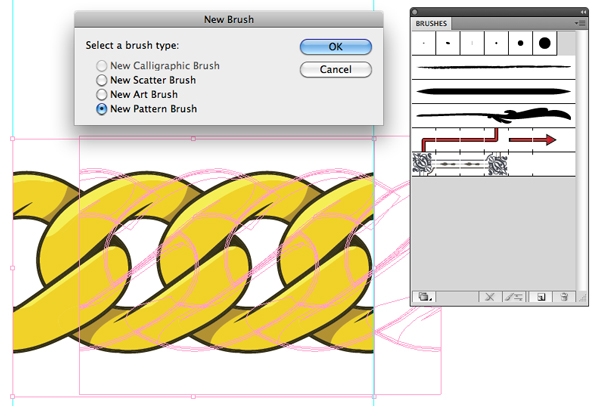The width and height of the screenshot is (600, 406).
Task: Click the New Brush icon in Brushes panel
Action: (541, 297)
